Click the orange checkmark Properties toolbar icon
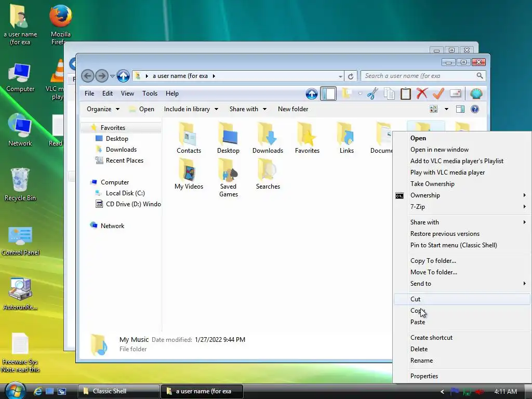The image size is (532, 399). [438, 94]
